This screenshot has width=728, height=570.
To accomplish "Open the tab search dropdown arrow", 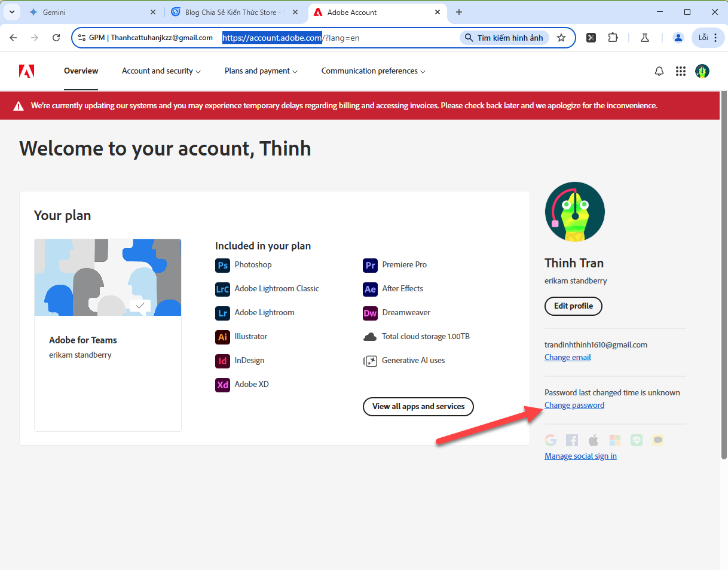I will pyautogui.click(x=11, y=12).
